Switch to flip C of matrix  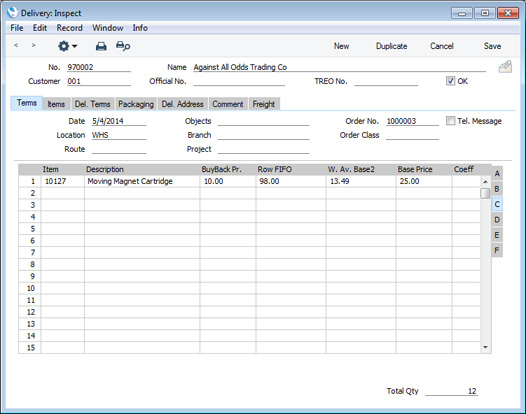(497, 204)
